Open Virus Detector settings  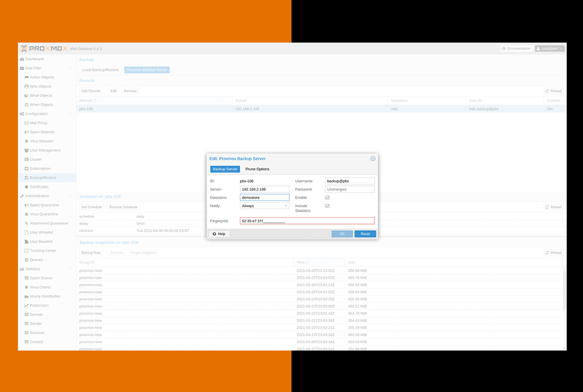(41, 141)
